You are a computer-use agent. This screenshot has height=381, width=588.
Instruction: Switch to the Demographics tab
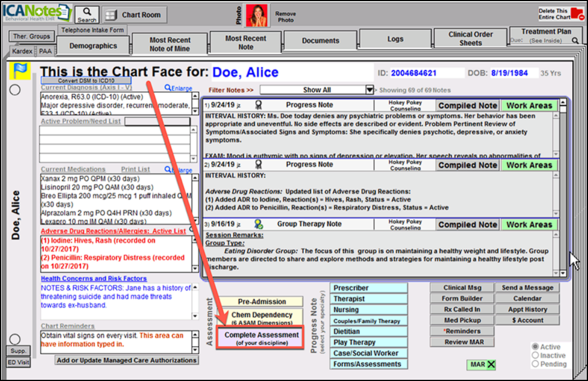(93, 46)
